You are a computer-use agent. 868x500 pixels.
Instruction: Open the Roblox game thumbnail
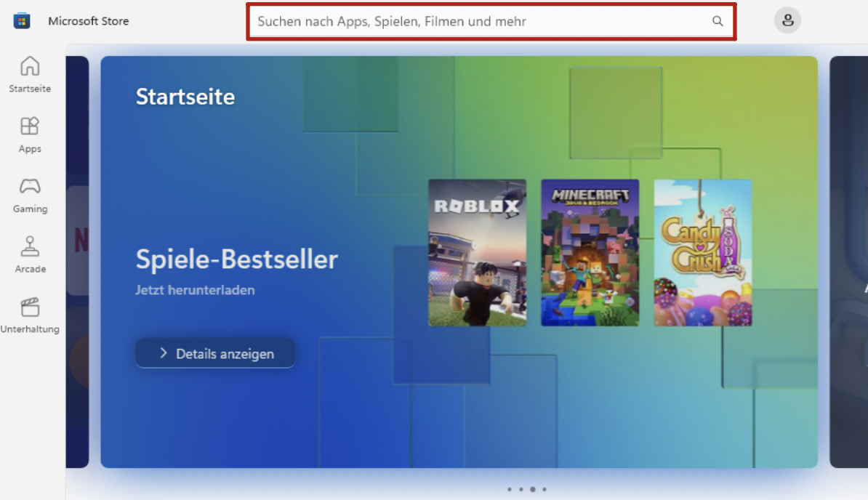click(477, 253)
